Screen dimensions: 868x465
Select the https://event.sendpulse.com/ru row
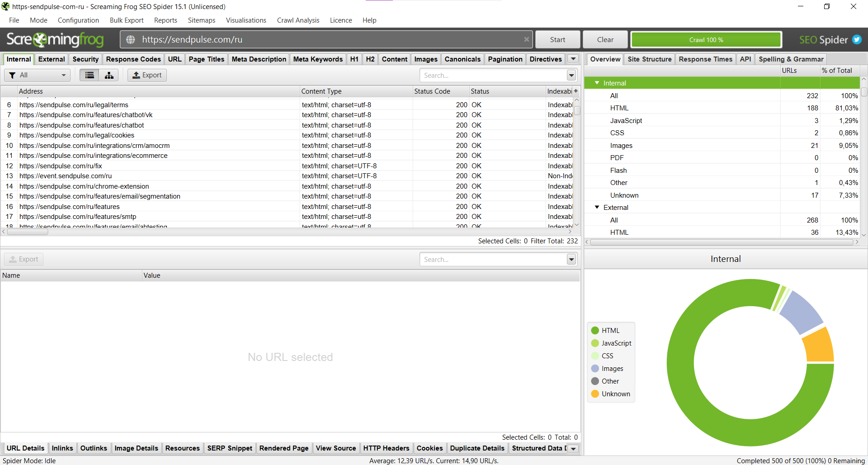click(x=287, y=176)
